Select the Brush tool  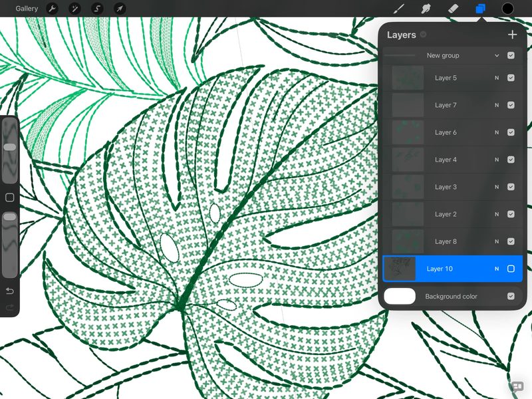(398, 9)
